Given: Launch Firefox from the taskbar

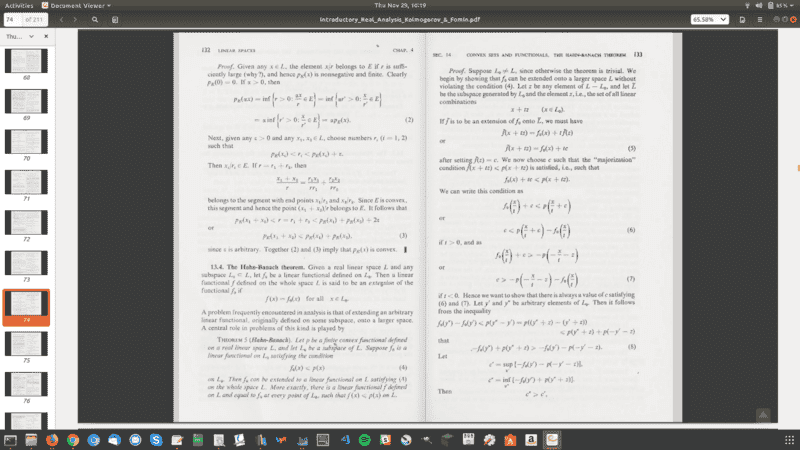Looking at the screenshot, I should [x=49, y=439].
